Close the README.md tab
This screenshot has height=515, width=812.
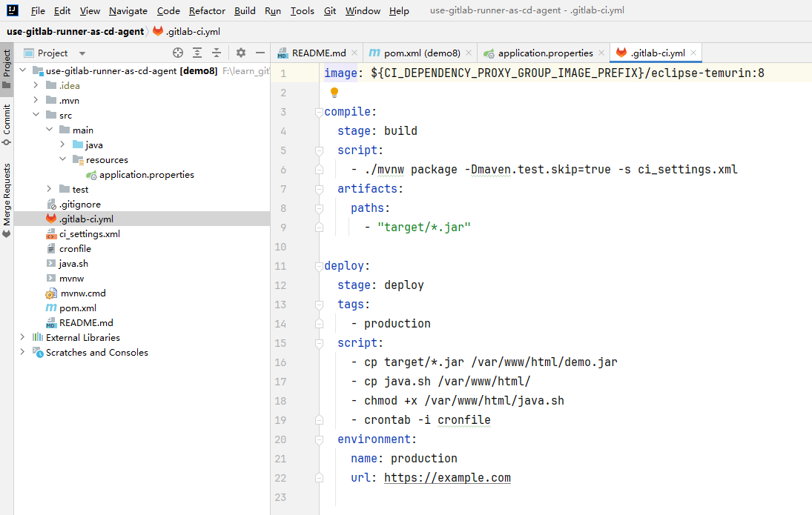click(354, 53)
